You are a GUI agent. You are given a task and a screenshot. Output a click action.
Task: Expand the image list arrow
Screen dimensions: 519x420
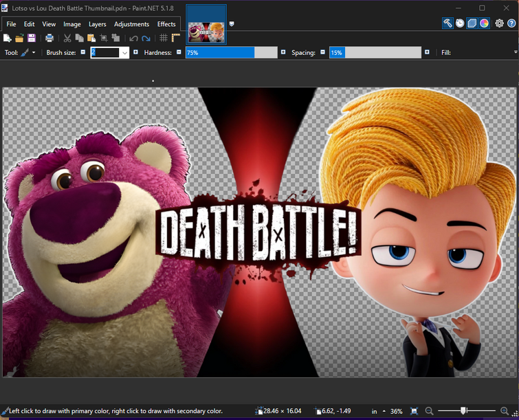[x=232, y=24]
